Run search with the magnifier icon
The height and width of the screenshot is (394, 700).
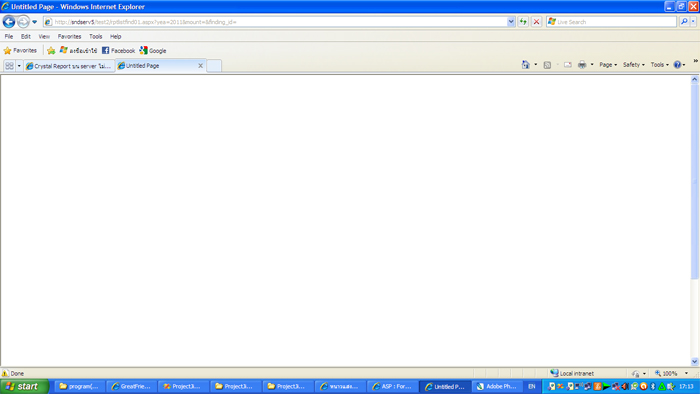(684, 22)
